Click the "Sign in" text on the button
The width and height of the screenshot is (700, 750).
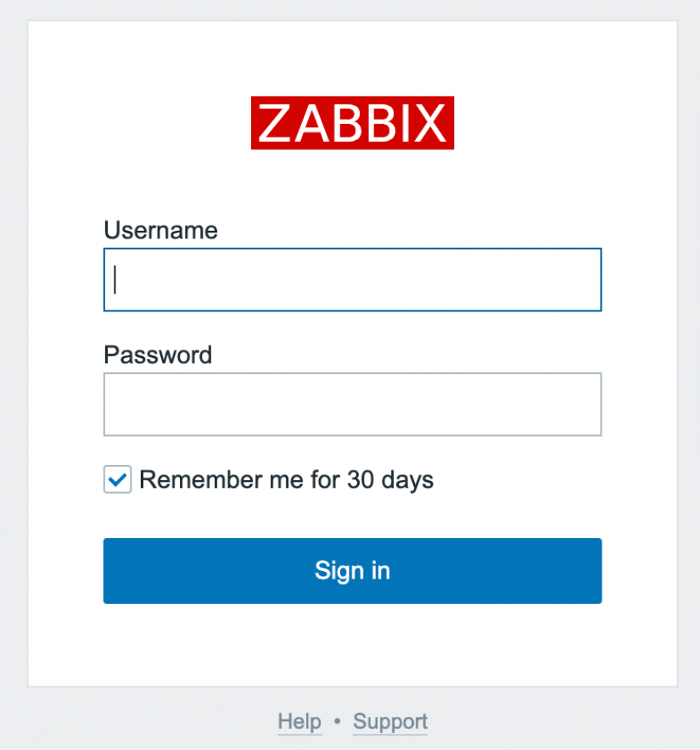click(352, 570)
